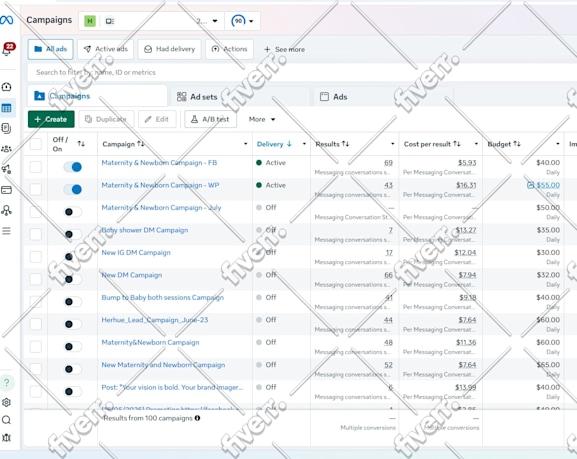Open notifications bell with 22 badge
This screenshot has width=577, height=459.
tap(7, 49)
